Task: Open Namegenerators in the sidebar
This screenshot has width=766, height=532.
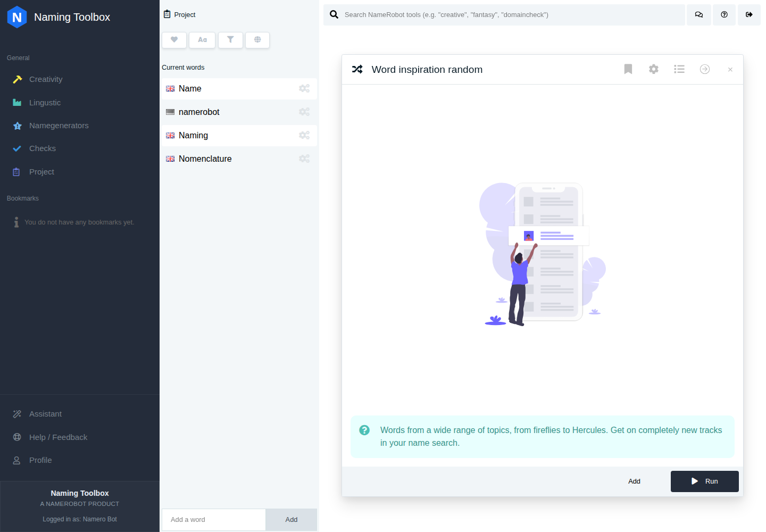Action: tap(59, 126)
